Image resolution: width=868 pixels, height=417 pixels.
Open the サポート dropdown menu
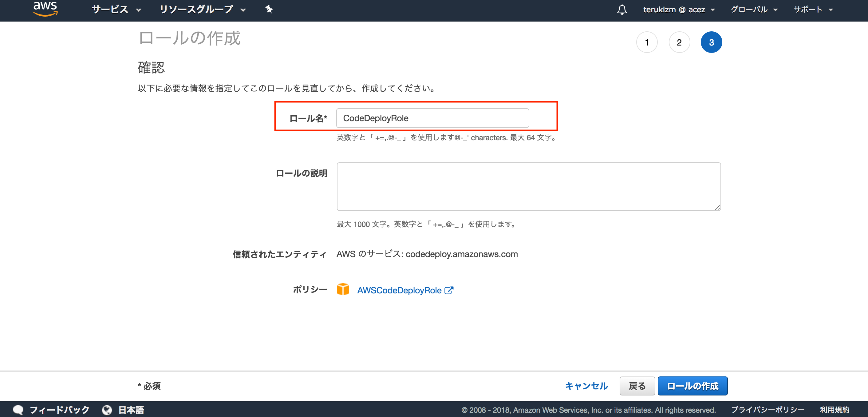813,10
